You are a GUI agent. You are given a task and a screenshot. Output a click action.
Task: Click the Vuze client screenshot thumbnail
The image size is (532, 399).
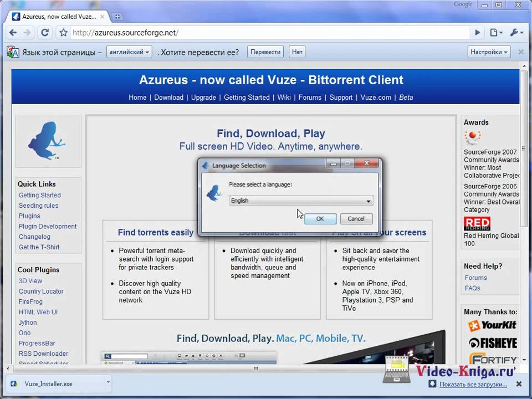coord(189,357)
